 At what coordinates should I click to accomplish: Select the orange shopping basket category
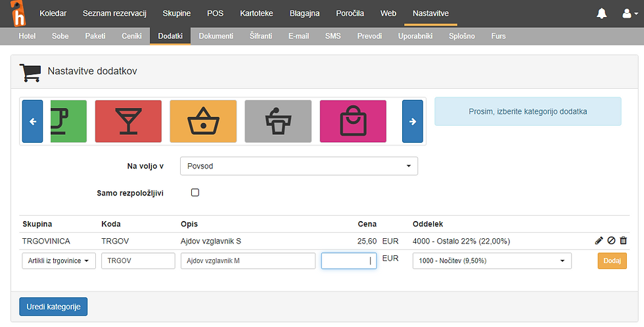pos(203,121)
